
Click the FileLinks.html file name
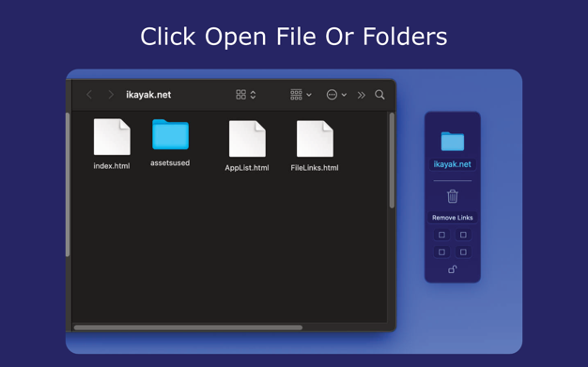pos(315,168)
